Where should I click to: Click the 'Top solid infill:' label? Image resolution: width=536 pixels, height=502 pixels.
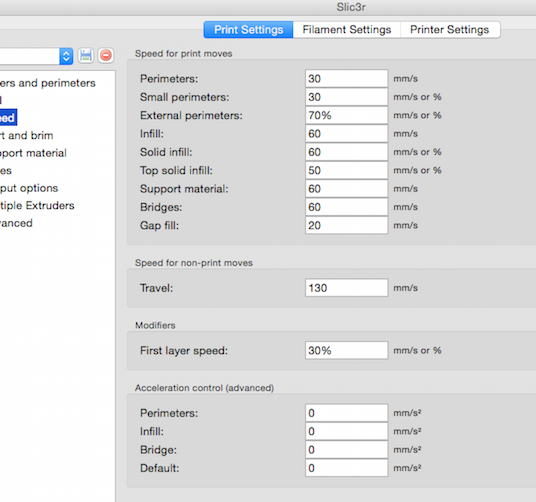pos(176,171)
